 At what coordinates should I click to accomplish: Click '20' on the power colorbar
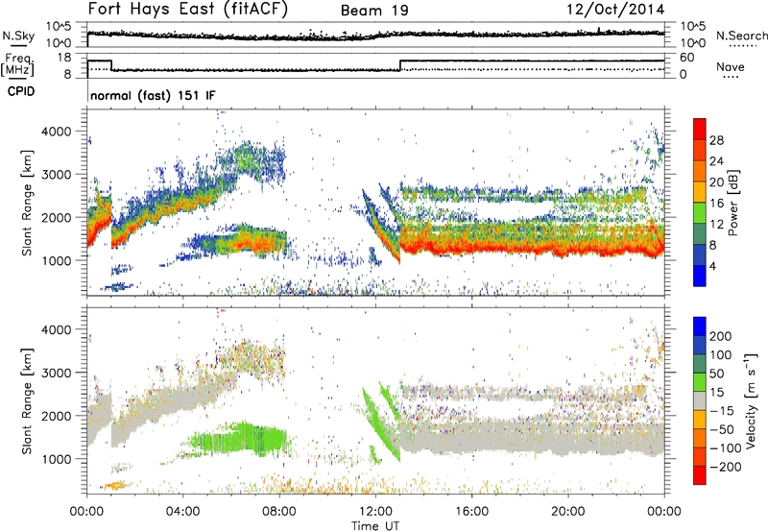click(716, 182)
